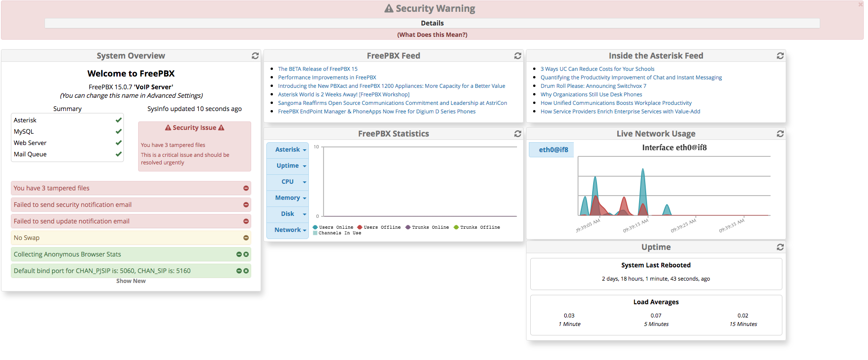Open PBXact and FreePBX 1200 Appliances article
This screenshot has height=360, width=868.
pos(392,86)
